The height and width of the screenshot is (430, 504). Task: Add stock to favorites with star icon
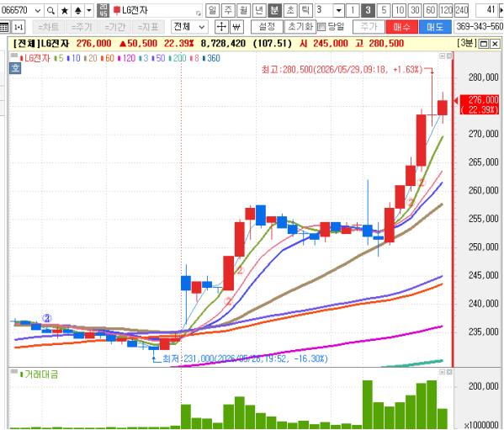(x=65, y=11)
